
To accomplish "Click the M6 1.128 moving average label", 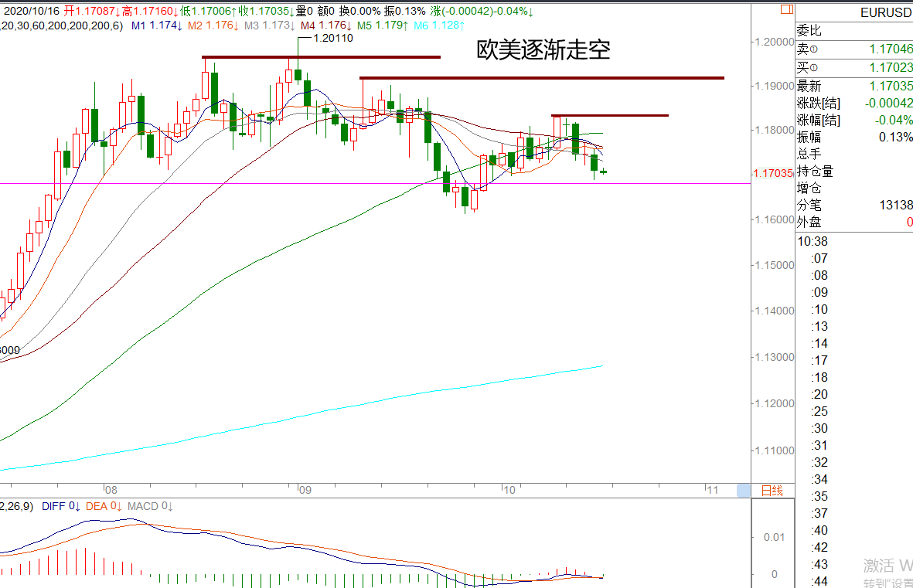I will click(439, 25).
